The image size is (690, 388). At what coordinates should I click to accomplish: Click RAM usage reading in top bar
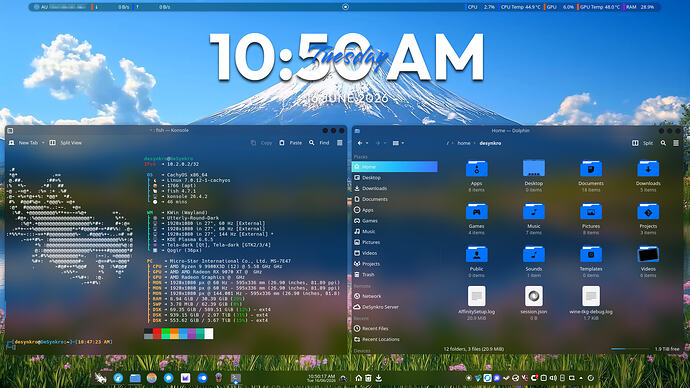640,7
